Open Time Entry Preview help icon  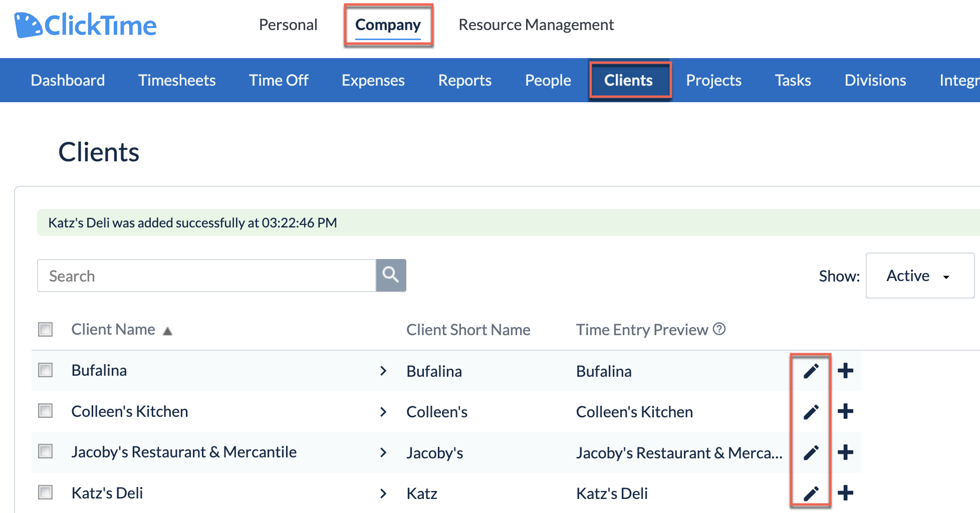(x=719, y=329)
